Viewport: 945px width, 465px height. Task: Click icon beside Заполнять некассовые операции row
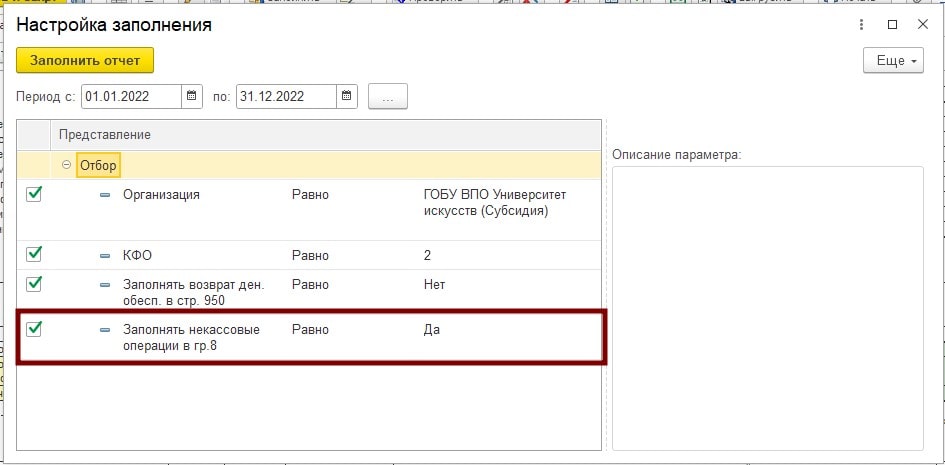pyautogui.click(x=105, y=330)
